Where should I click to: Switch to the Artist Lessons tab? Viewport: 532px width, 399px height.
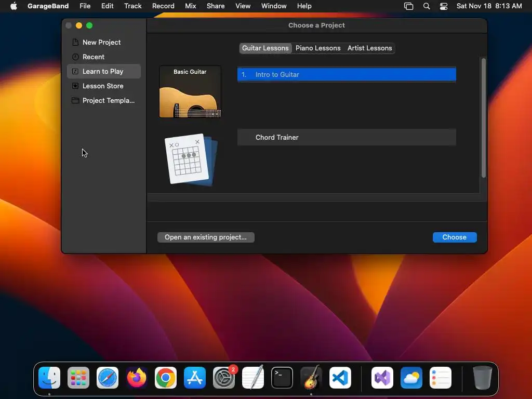pos(369,48)
